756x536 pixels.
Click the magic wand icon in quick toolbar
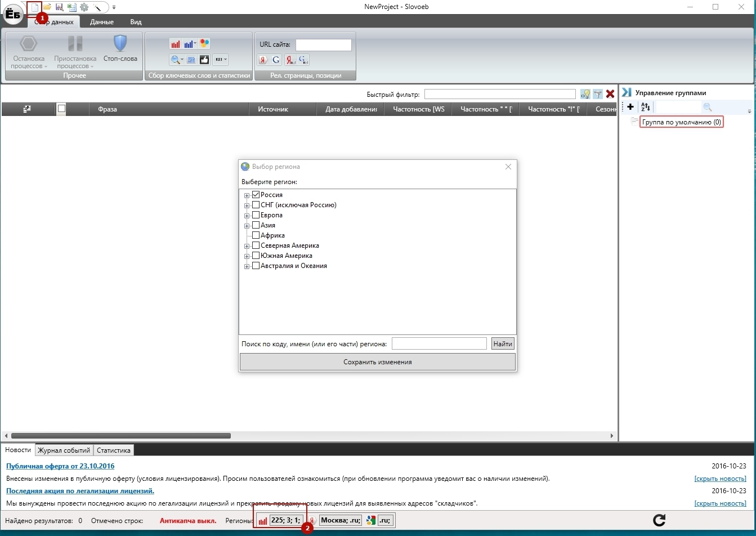(x=97, y=7)
